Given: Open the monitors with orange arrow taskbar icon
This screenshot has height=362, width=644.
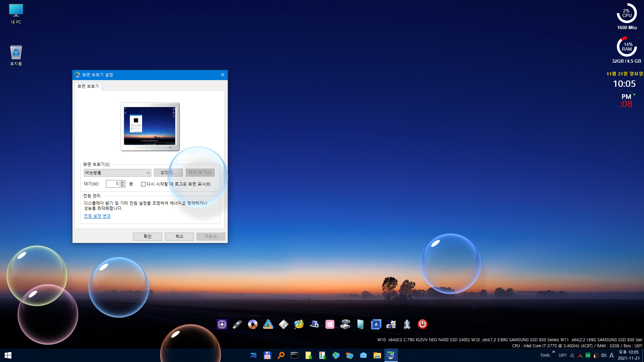Looking at the screenshot, I should pyautogui.click(x=350, y=355).
